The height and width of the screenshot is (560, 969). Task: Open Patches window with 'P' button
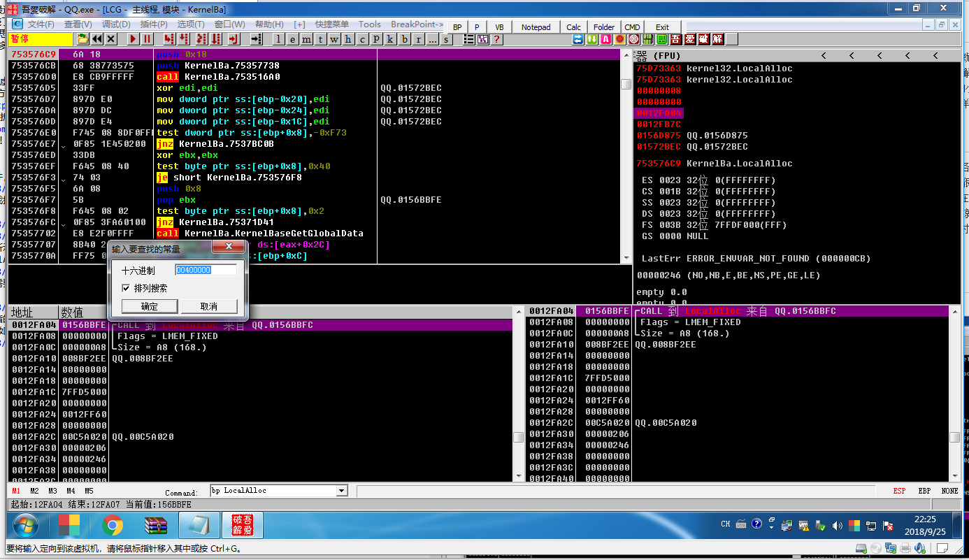coord(376,39)
